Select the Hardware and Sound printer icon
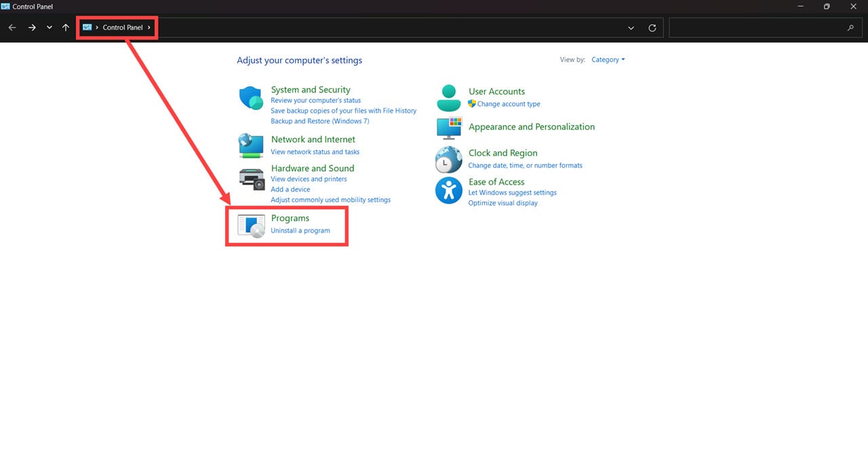The height and width of the screenshot is (454, 868). tap(252, 178)
